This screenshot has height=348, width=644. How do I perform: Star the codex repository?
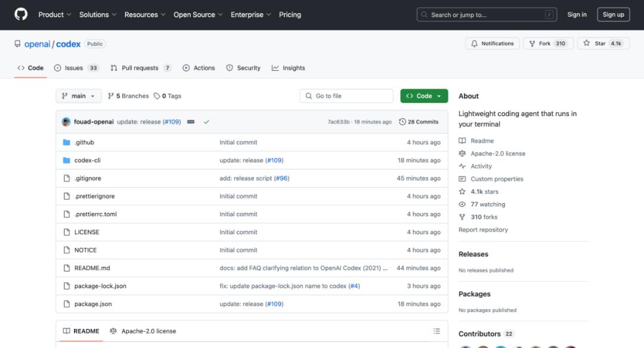(x=603, y=44)
